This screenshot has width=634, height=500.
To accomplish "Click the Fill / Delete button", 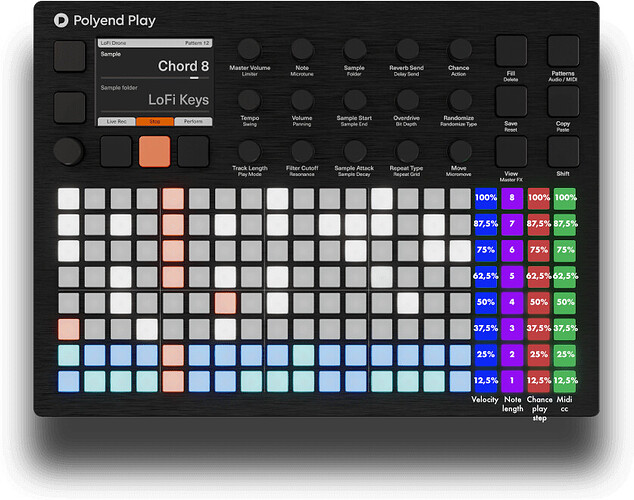I will 511,51.
